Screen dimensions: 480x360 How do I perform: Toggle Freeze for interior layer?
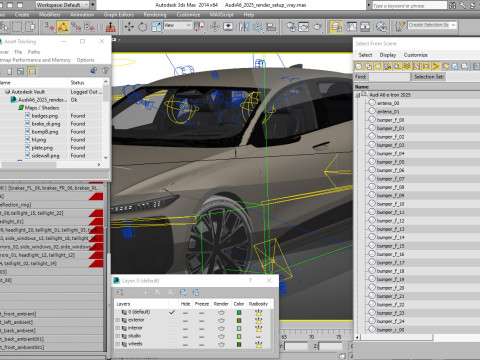[x=201, y=329]
